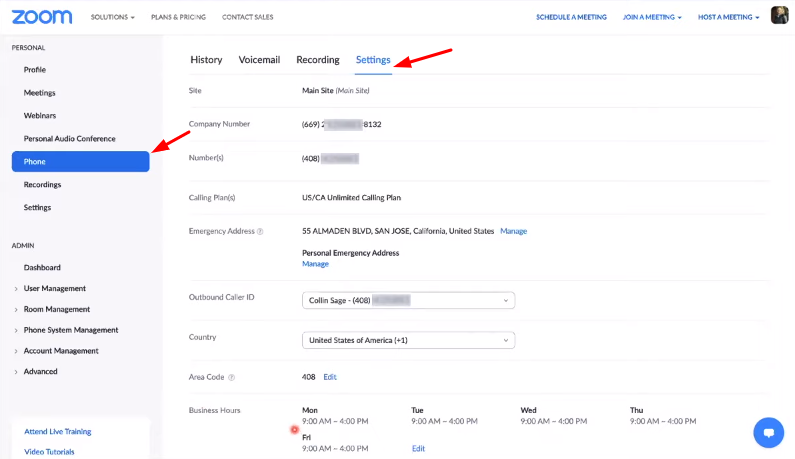Open Host a Meeting dropdown
Viewport: 795px width, 459px height.
pos(729,17)
